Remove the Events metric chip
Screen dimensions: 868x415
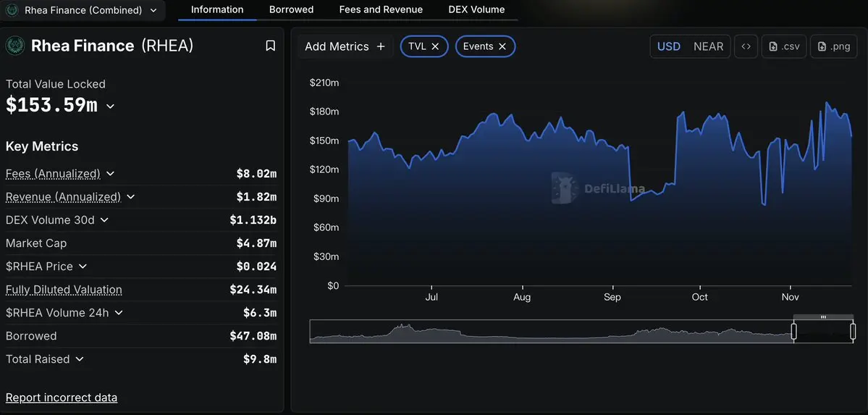pos(502,46)
